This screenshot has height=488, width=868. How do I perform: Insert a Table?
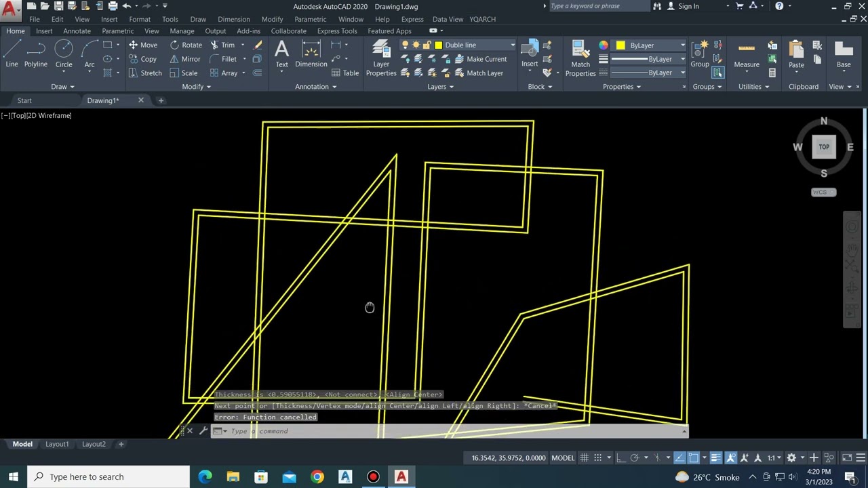345,73
